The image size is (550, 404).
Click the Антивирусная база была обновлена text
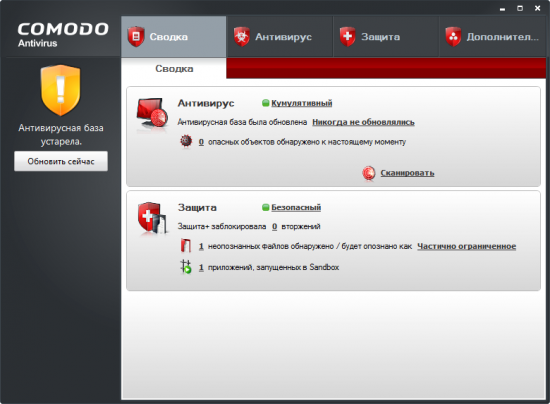coord(242,122)
